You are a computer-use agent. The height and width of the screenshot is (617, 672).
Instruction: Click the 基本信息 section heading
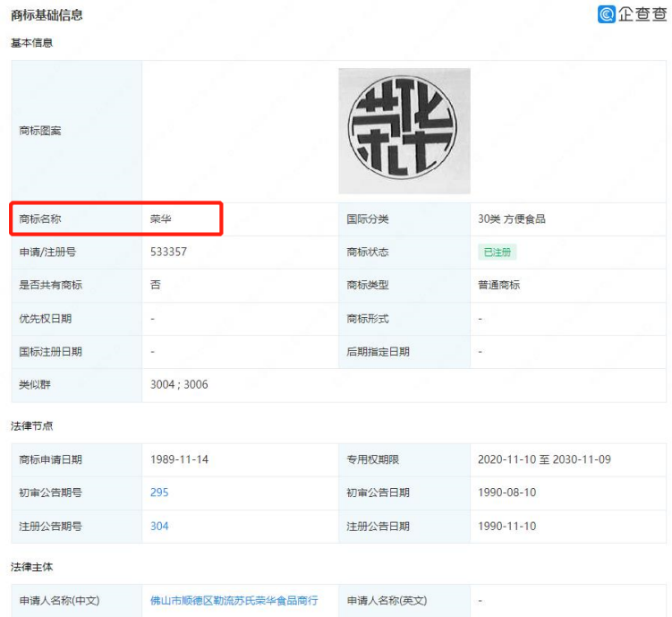point(31,43)
